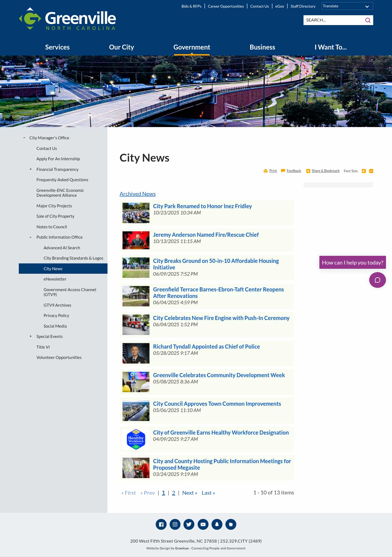Viewport: 392px width, 557px height.
Task: Read City Park Renamed to Honor Inez Fridley
Action: pyautogui.click(x=202, y=206)
